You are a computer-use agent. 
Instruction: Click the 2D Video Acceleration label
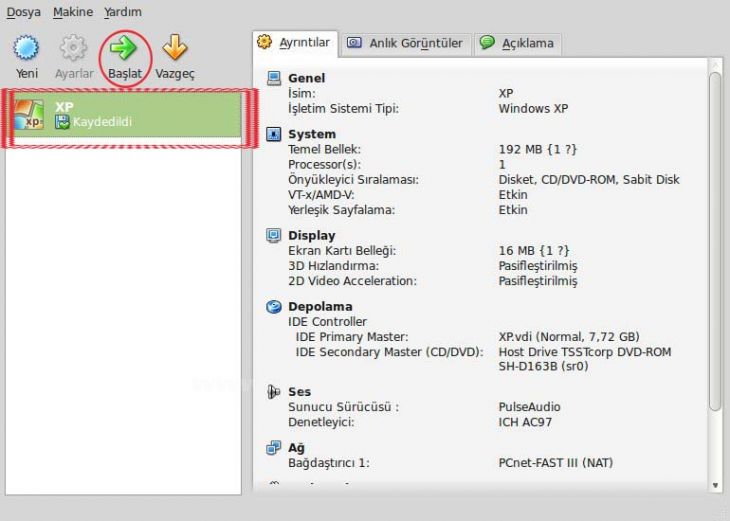[352, 281]
